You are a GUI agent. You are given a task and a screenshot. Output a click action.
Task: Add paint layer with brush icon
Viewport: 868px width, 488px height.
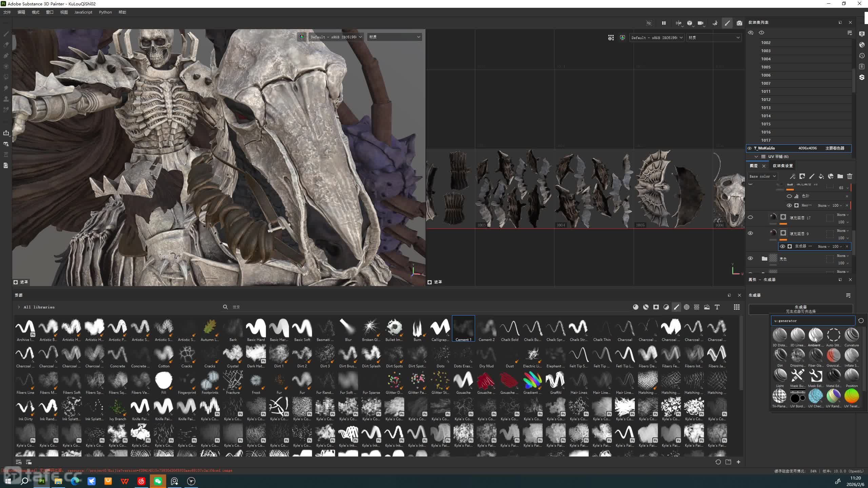pyautogui.click(x=811, y=176)
